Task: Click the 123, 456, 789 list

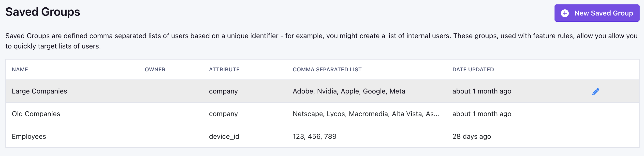Action: (314, 137)
